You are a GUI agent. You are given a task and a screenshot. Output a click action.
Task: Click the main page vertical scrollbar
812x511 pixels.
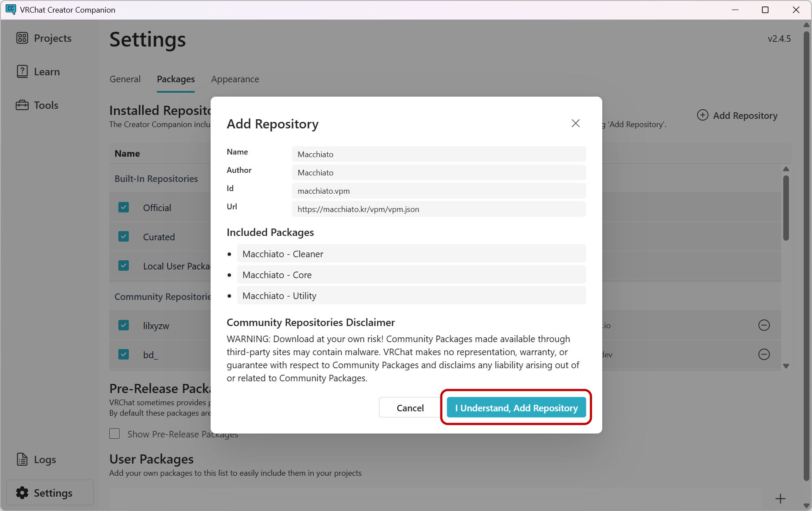tap(806, 256)
